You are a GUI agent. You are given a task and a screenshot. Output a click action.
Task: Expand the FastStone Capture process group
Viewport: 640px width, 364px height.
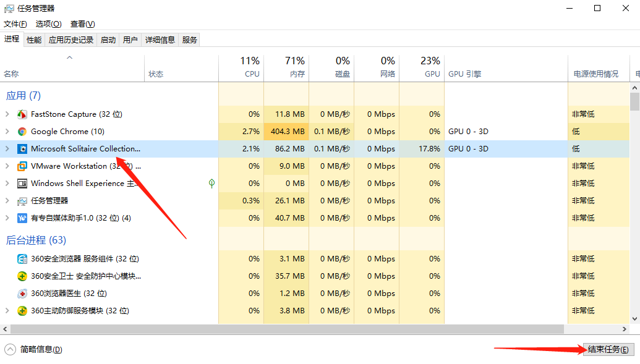coord(7,114)
